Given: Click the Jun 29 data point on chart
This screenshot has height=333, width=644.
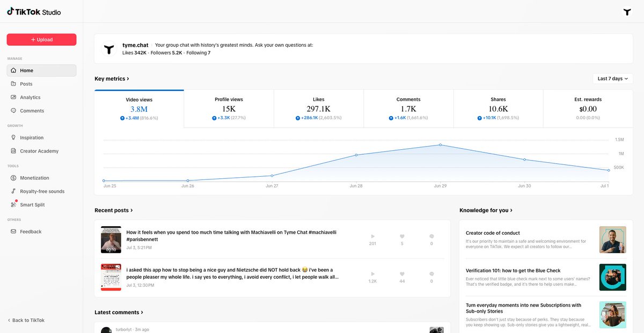Looking at the screenshot, I should point(441,145).
